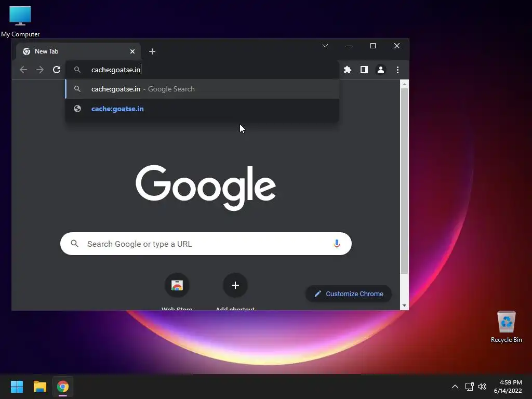This screenshot has height=399, width=532.
Task: Click the network icon in system tray
Action: coord(469,387)
